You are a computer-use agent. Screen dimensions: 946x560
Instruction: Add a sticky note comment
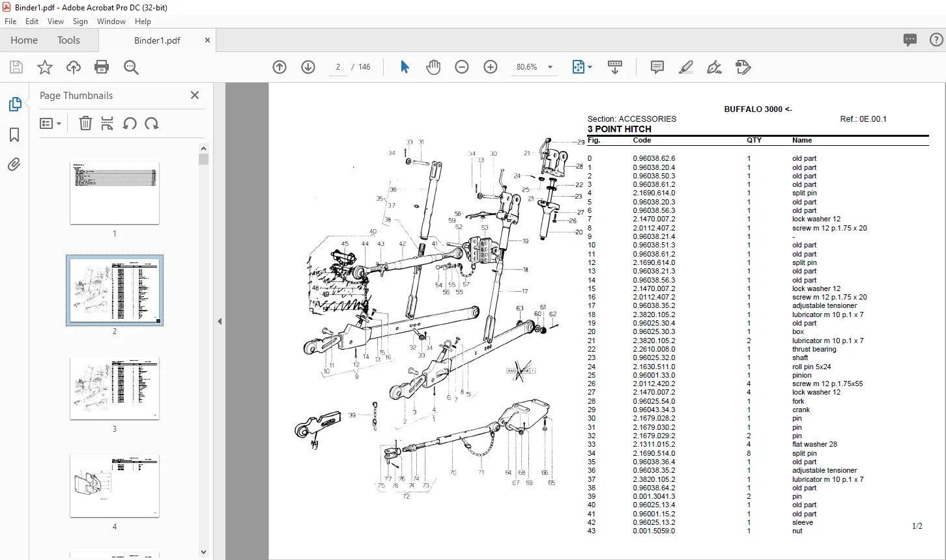pyautogui.click(x=657, y=67)
